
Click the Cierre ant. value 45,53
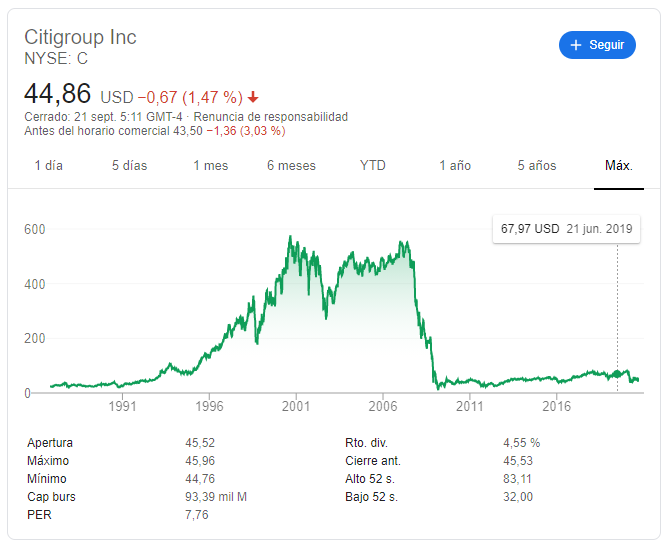[x=518, y=461]
